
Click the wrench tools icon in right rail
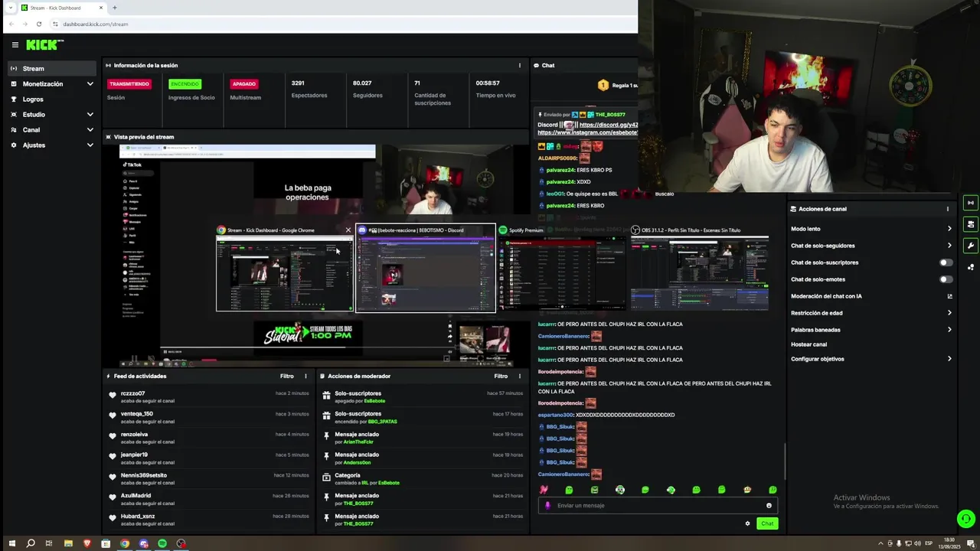pyautogui.click(x=971, y=246)
